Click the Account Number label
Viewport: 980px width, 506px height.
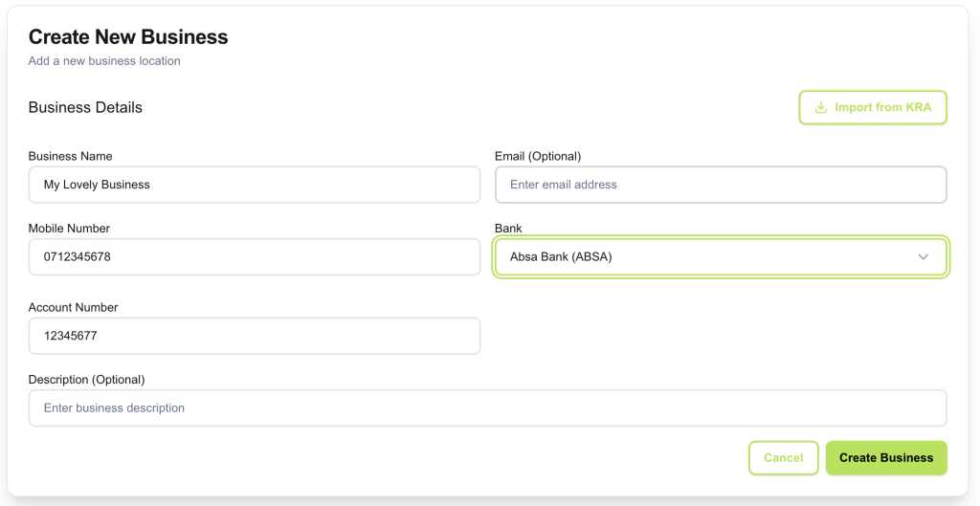click(x=73, y=307)
